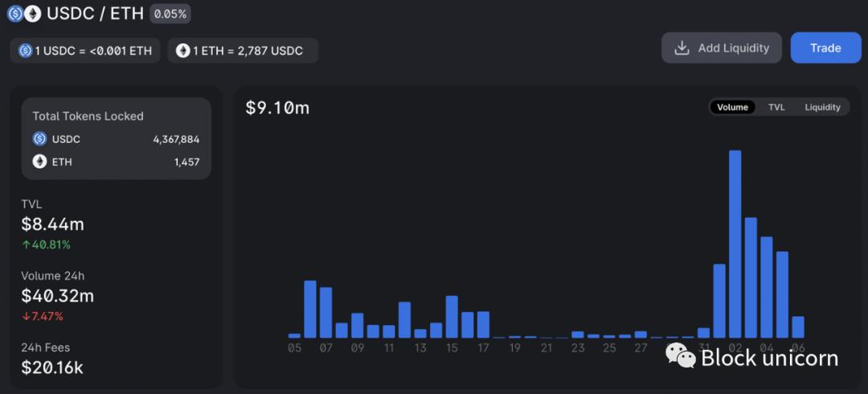Image resolution: width=868 pixels, height=394 pixels.
Task: Switch chart to TVL view
Action: 776,107
